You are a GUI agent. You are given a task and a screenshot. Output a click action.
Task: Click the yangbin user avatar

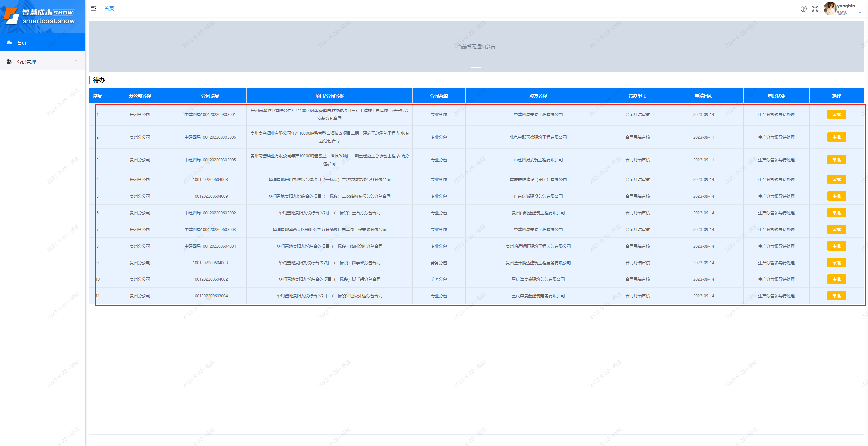coord(830,9)
